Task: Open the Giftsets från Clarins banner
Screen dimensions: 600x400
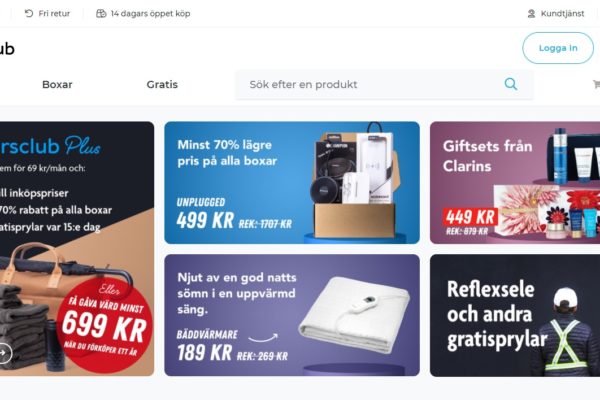Action: pyautogui.click(x=515, y=183)
